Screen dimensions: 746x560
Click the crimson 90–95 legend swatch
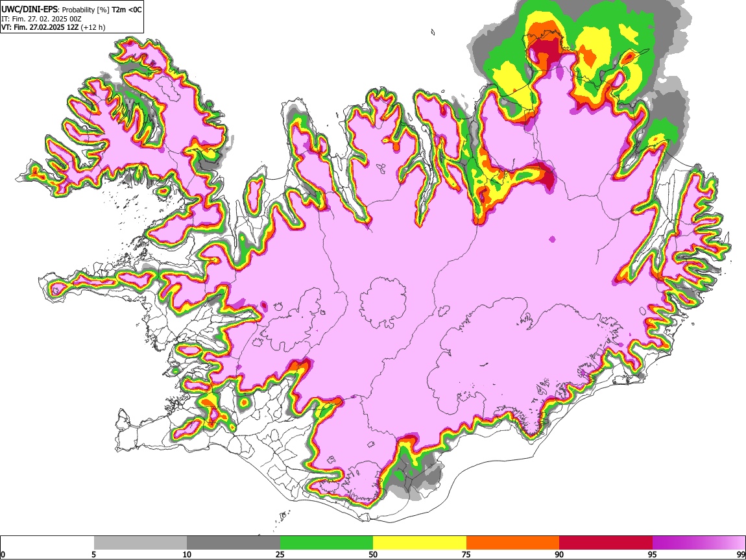(x=606, y=543)
